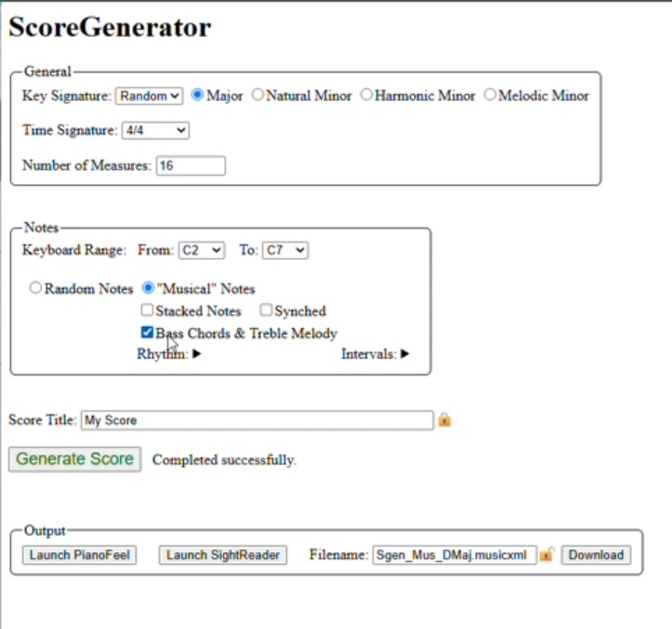672x629 pixels.
Task: Click the ScoreGenerator page heading
Action: tap(110, 28)
